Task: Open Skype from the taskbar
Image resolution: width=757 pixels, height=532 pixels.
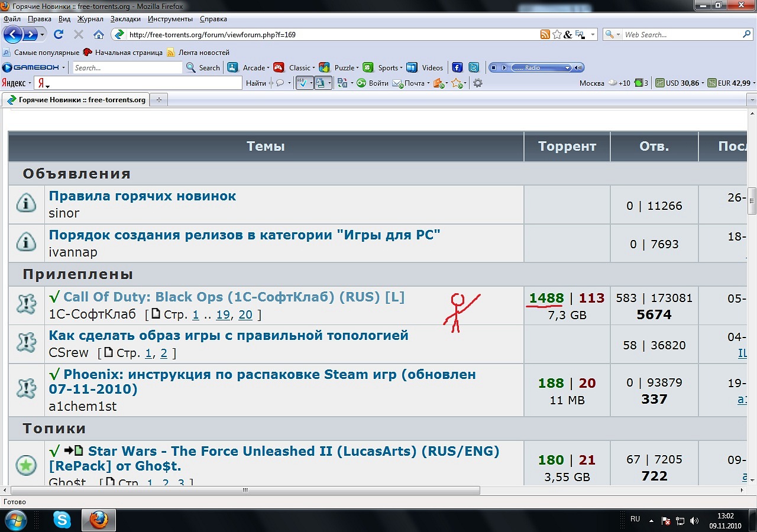Action: pyautogui.click(x=62, y=520)
